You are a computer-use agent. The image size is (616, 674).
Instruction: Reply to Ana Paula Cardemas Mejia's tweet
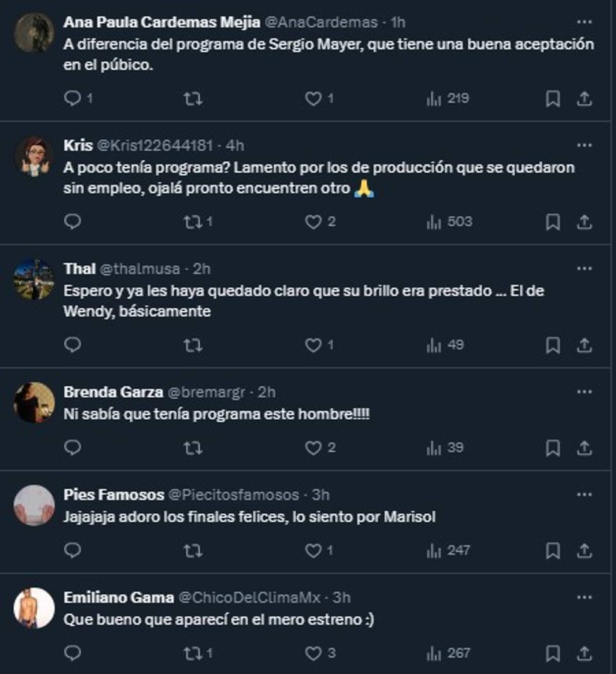coord(73,98)
